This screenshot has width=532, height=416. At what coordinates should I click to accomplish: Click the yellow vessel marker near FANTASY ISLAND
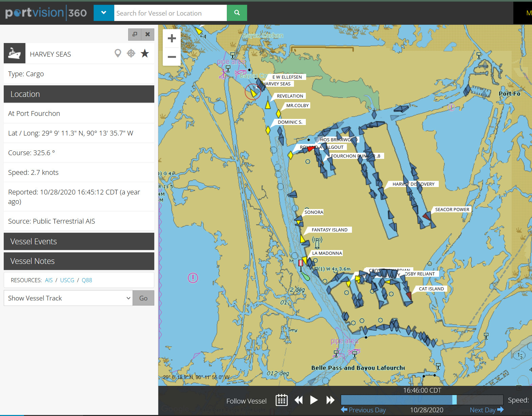(x=302, y=239)
